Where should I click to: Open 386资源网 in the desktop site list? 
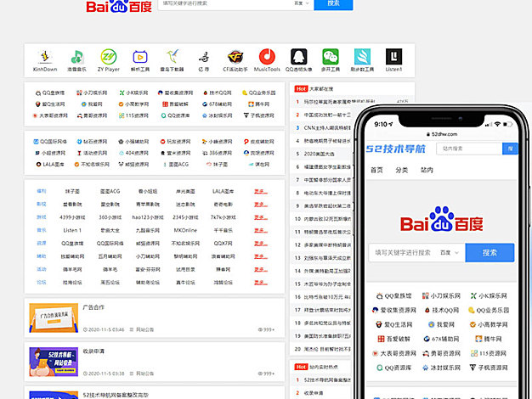(218, 153)
